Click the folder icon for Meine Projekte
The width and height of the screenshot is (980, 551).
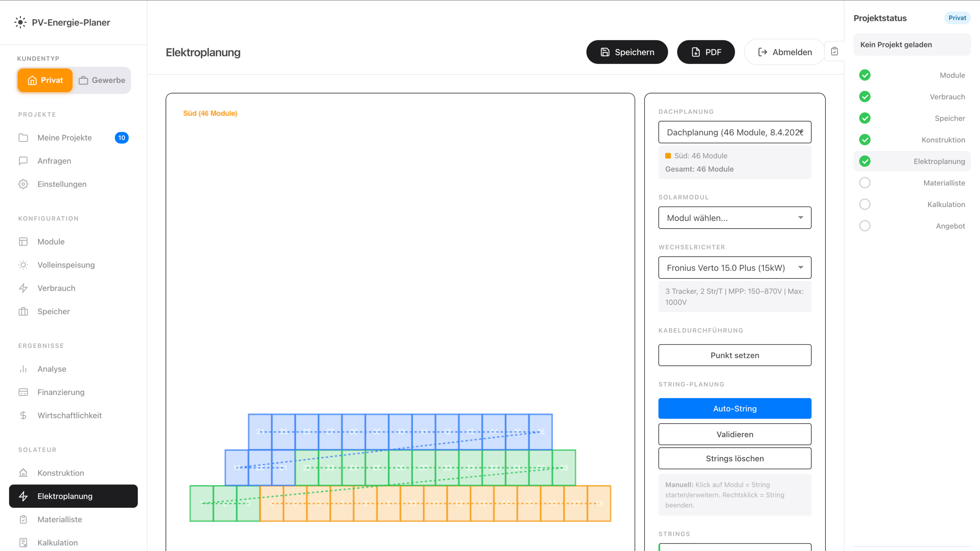point(23,138)
